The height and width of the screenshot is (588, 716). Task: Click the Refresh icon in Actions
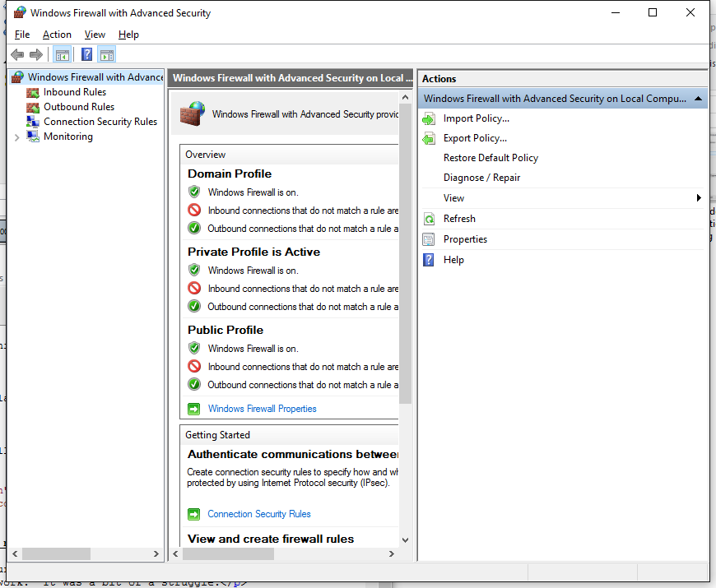pos(429,220)
